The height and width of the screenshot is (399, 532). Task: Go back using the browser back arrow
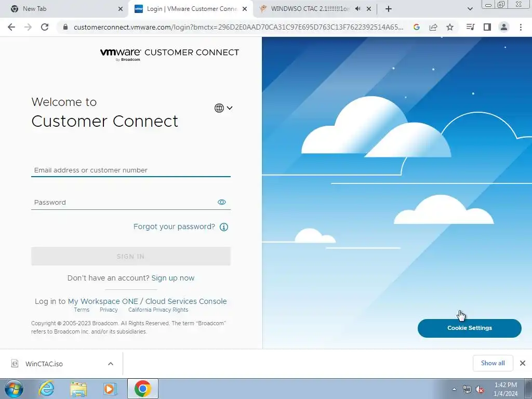coord(11,27)
